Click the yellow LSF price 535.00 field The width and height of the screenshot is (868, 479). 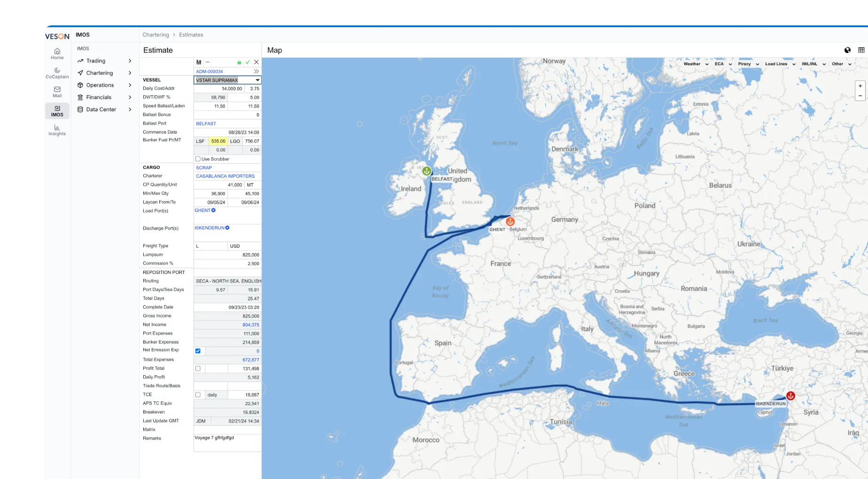[x=218, y=141]
